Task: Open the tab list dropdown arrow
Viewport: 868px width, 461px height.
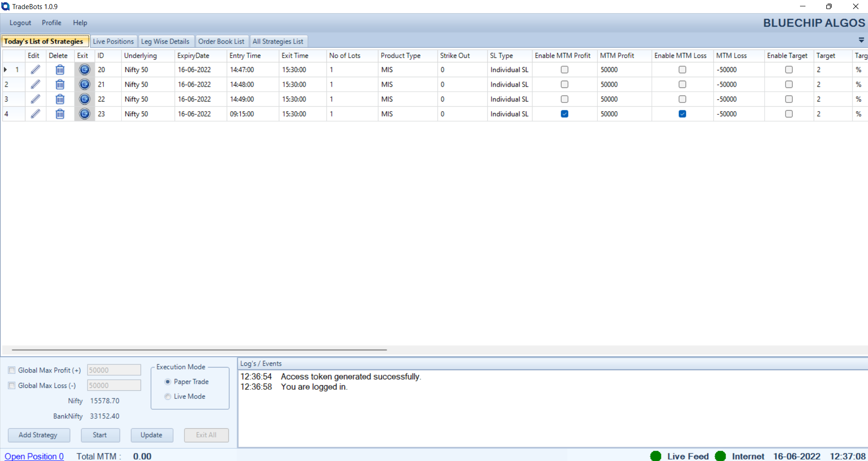Action: click(x=861, y=40)
